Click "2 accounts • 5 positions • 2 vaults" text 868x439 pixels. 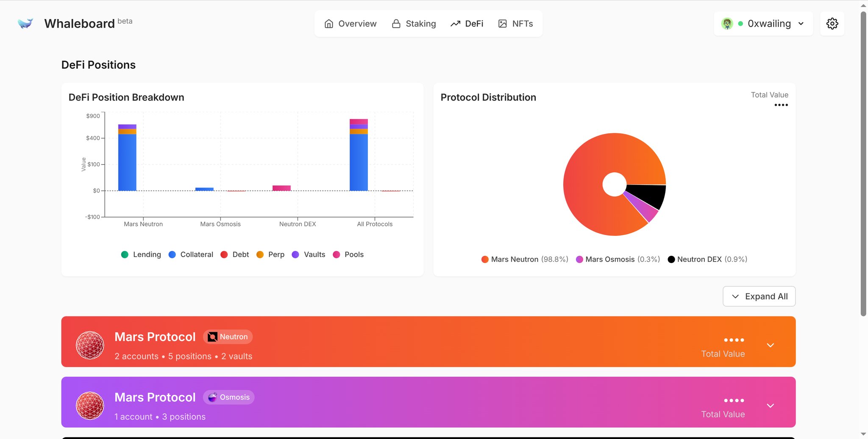click(x=183, y=356)
